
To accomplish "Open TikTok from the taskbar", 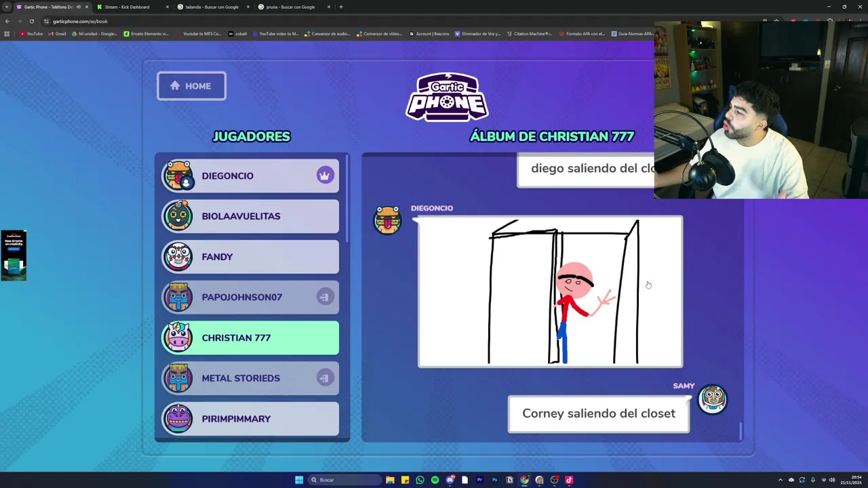I will [569, 480].
